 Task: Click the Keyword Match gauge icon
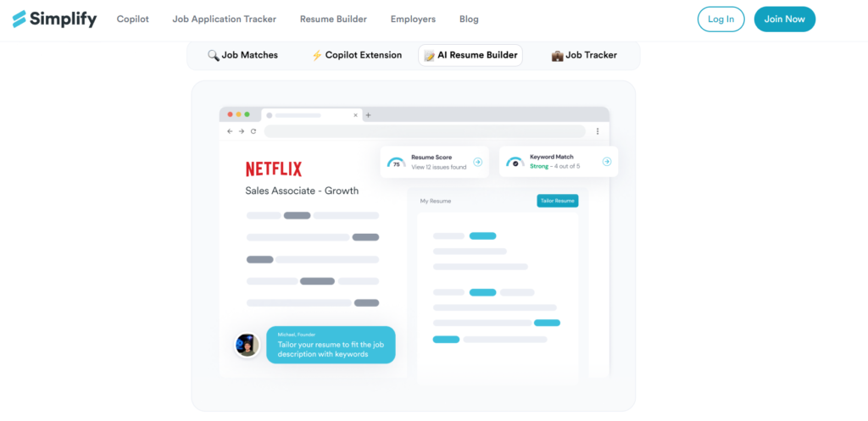pyautogui.click(x=515, y=162)
